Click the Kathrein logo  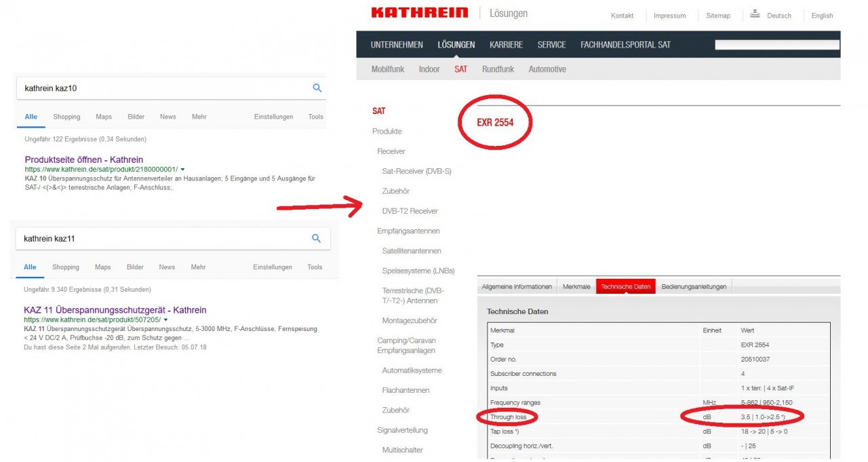(x=419, y=13)
